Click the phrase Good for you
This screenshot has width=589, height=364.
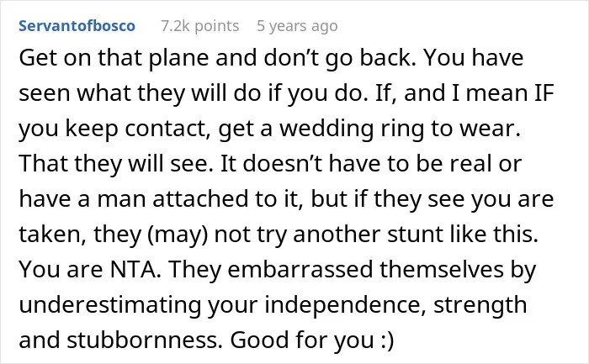[x=302, y=340]
